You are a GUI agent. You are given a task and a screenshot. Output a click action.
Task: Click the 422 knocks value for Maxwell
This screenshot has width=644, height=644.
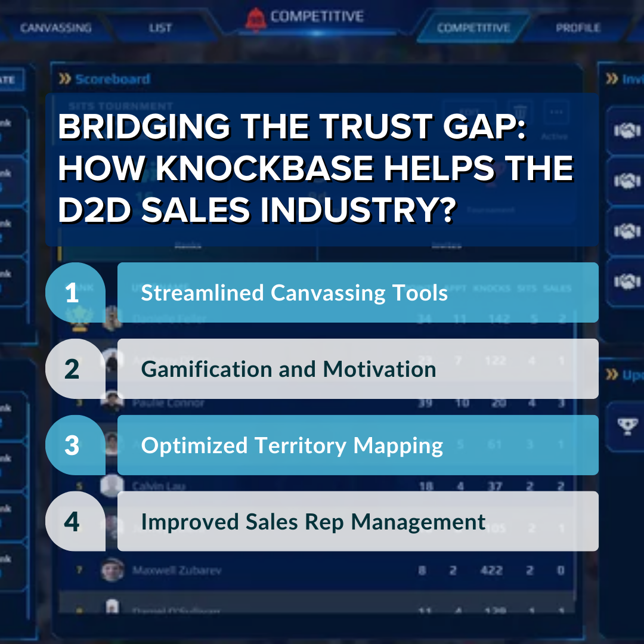tap(491, 570)
